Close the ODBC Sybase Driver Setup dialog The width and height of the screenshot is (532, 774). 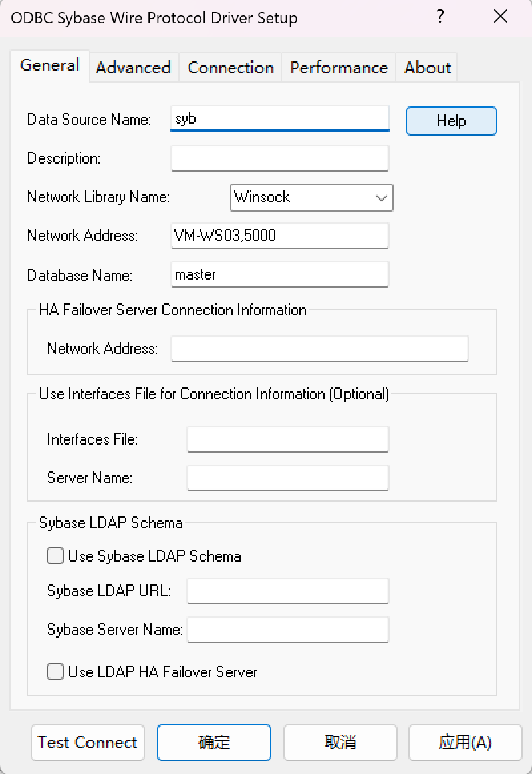[x=501, y=17]
